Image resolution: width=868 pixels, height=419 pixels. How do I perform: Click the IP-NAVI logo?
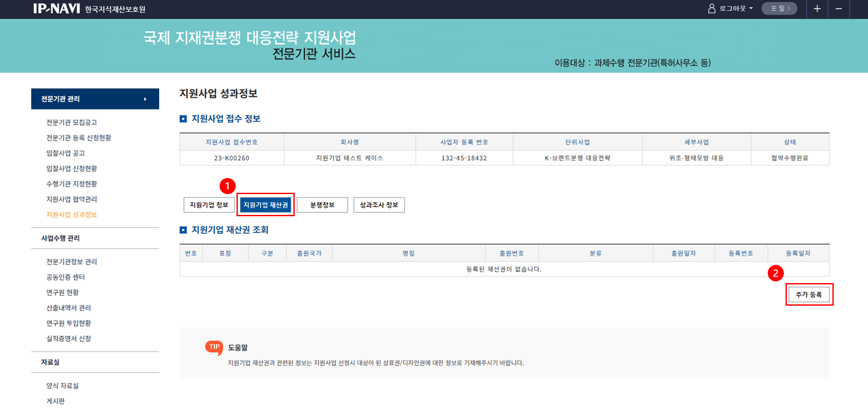pos(56,9)
